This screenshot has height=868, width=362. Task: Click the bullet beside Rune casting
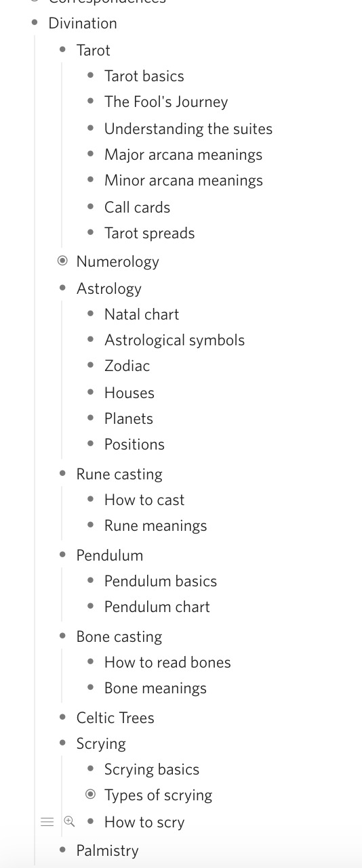tap(63, 474)
